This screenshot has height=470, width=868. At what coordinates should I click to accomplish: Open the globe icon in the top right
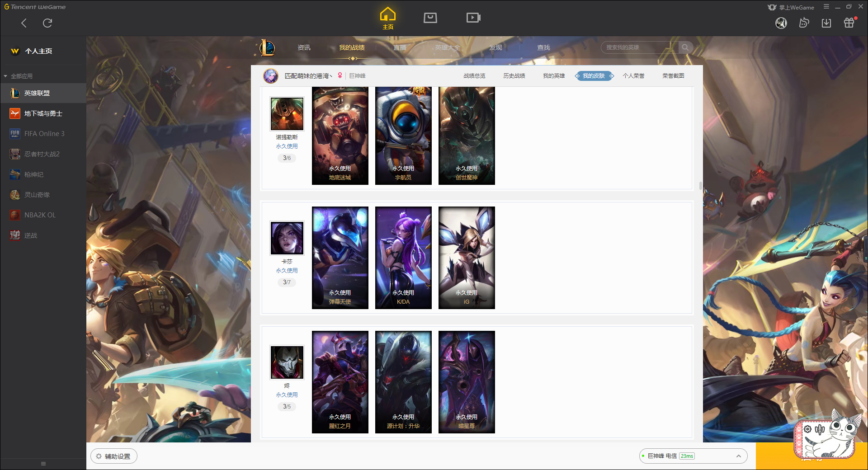point(781,23)
